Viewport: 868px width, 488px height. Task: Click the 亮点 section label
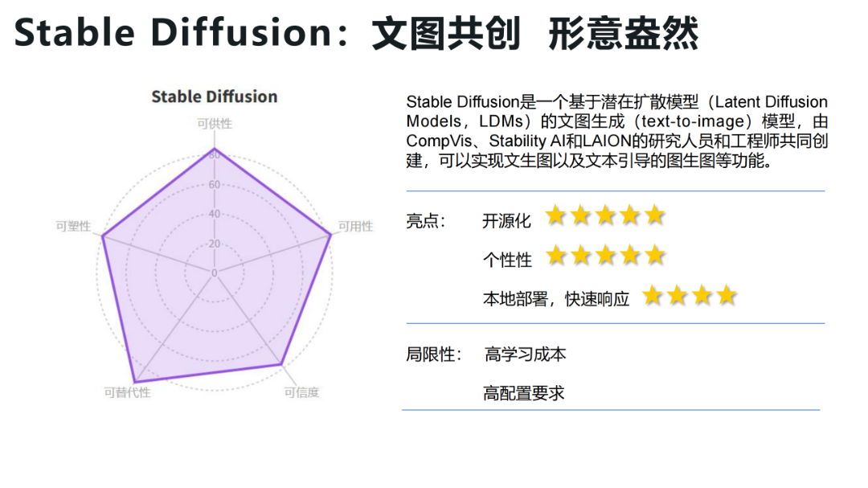pyautogui.click(x=426, y=221)
